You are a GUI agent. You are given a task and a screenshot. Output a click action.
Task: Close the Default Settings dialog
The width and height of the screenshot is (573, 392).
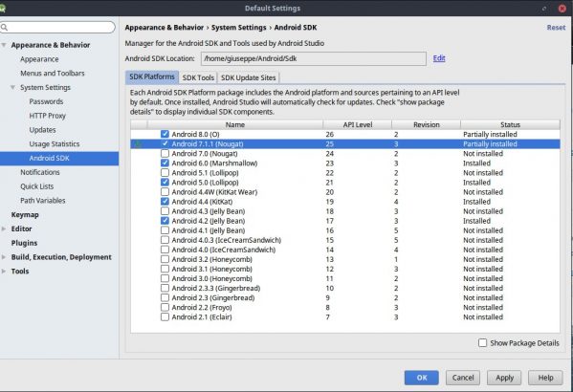(x=562, y=8)
